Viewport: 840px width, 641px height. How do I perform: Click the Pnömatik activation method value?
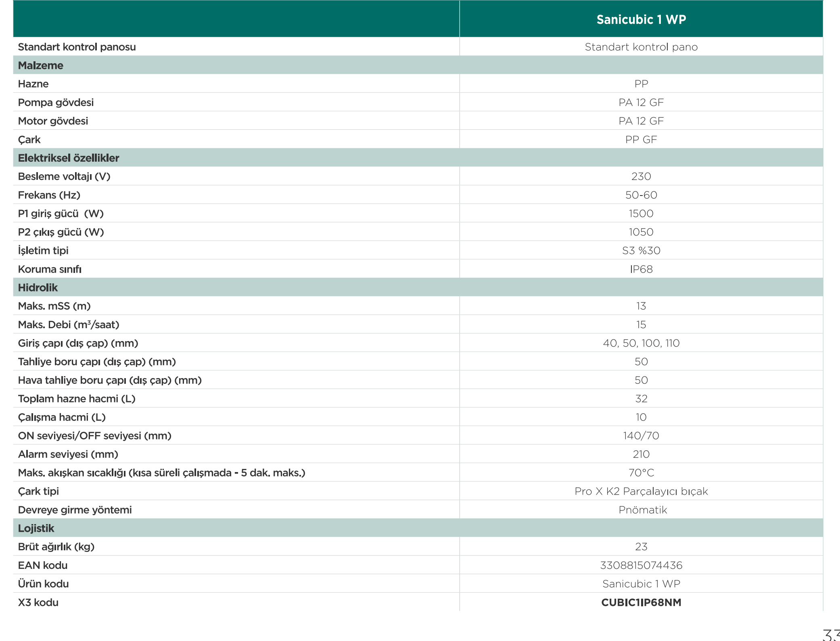643,510
